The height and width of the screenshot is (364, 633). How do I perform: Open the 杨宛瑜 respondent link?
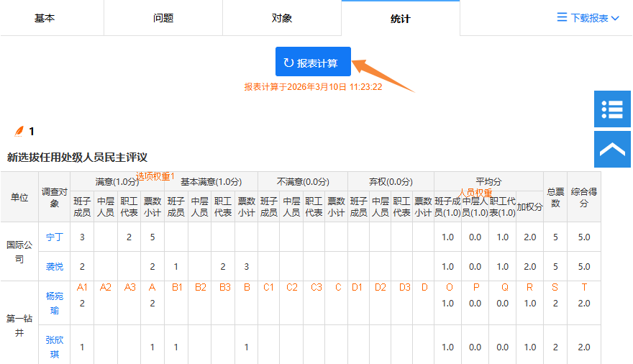coord(55,303)
